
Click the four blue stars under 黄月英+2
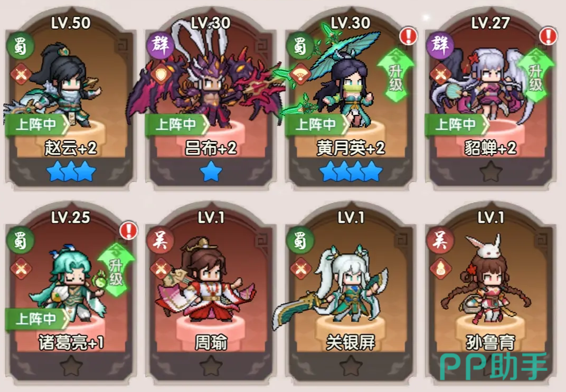[x=351, y=171]
